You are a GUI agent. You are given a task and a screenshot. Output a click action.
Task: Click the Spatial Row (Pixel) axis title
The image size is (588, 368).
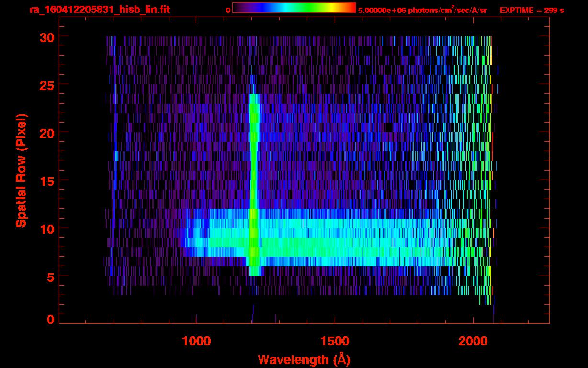pos(21,170)
